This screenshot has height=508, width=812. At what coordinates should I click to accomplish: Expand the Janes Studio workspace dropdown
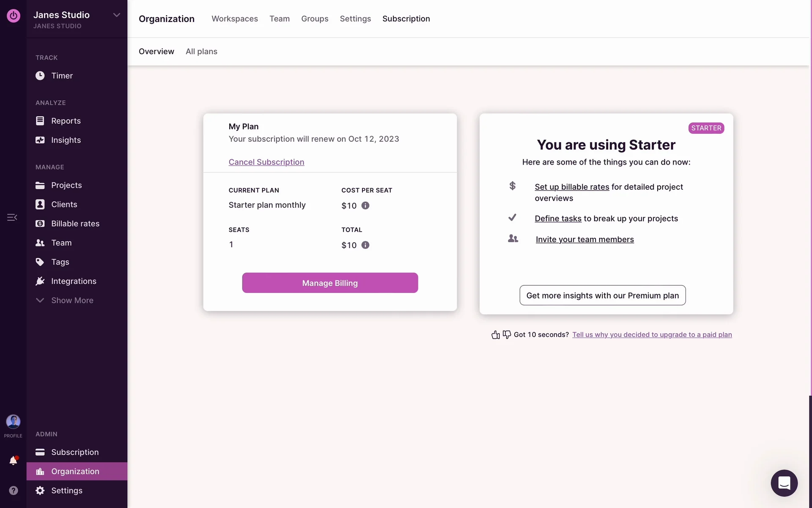point(116,15)
